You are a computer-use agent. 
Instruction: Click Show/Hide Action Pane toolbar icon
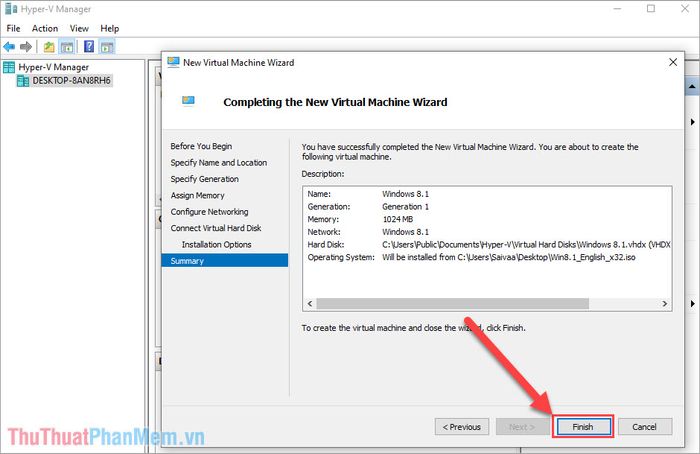[x=107, y=46]
